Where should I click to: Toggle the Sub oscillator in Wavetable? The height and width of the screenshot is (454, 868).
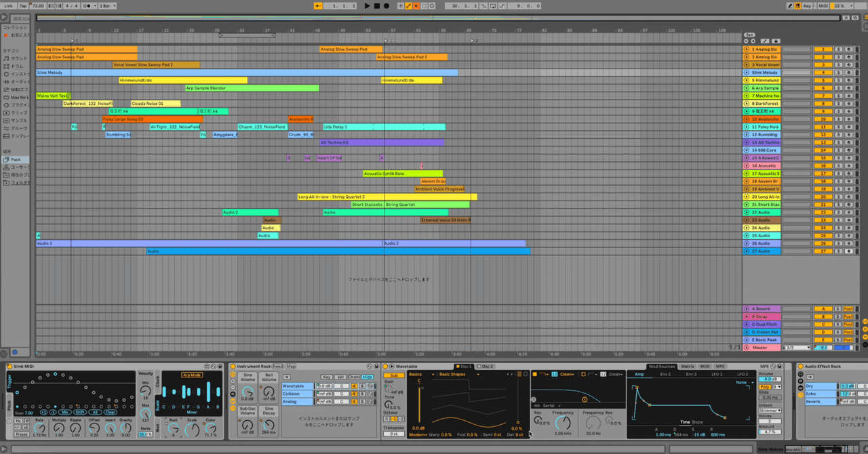tap(395, 375)
